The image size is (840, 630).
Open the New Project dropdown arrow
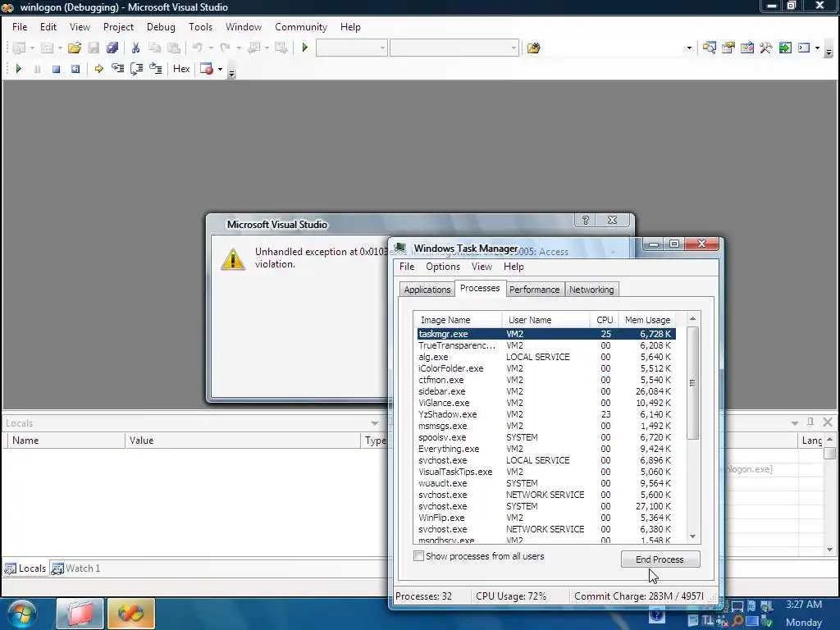point(32,48)
